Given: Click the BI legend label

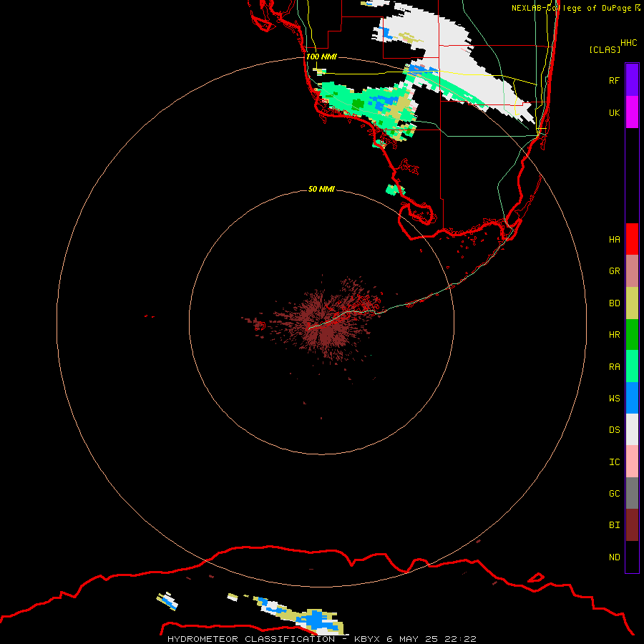Looking at the screenshot, I should (x=614, y=525).
